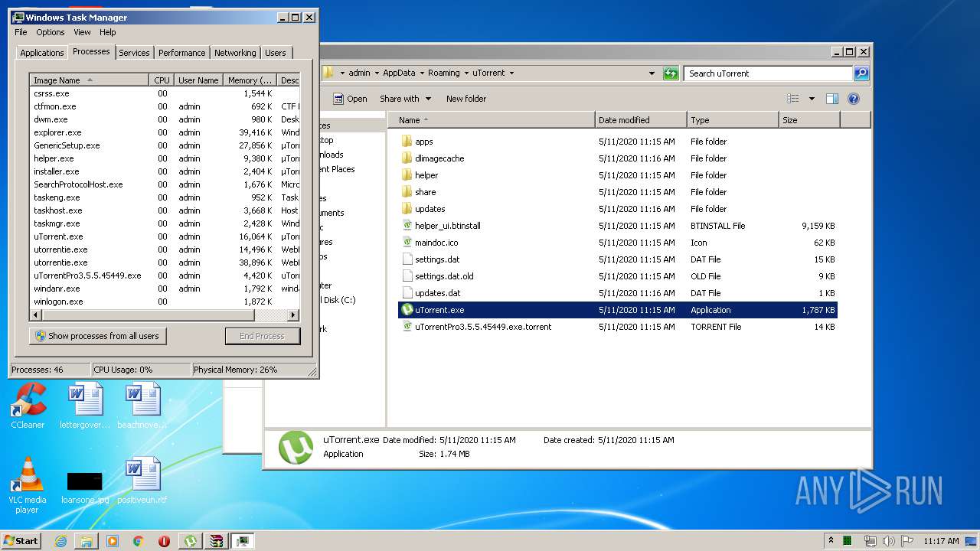Launch Google Chrome from the taskbar
Viewport: 980px width, 551px height.
pos(139,541)
